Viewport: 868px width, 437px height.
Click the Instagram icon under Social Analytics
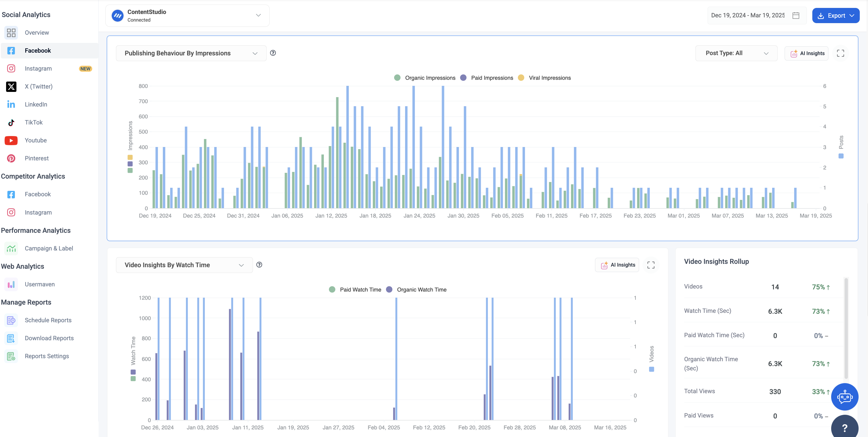tap(11, 68)
